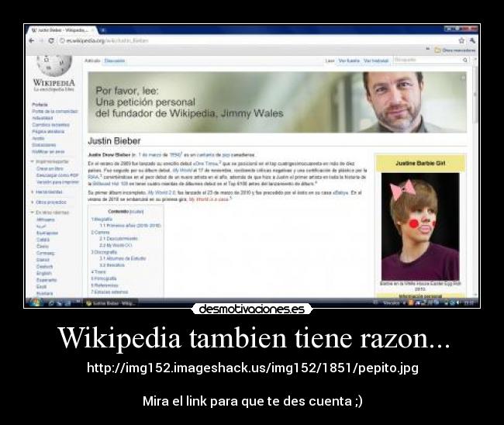Jump to section 5 Filmografía
The image size is (504, 425).
pos(103,278)
